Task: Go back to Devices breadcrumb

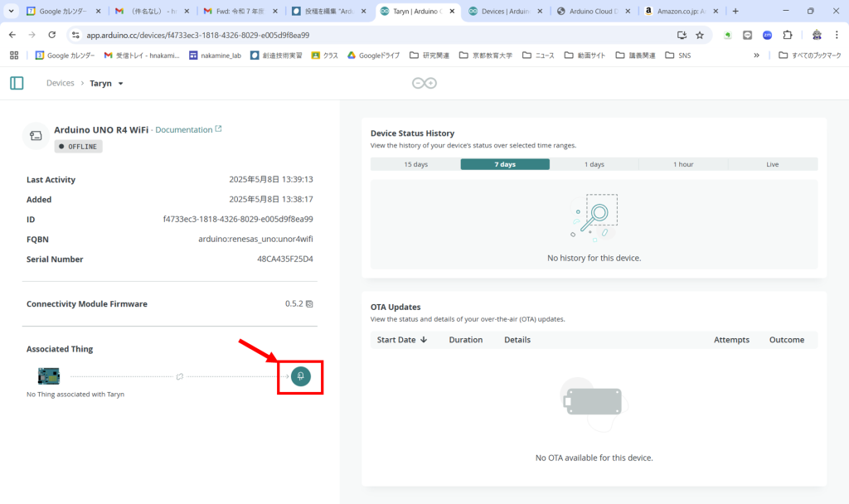Action: [x=60, y=84]
